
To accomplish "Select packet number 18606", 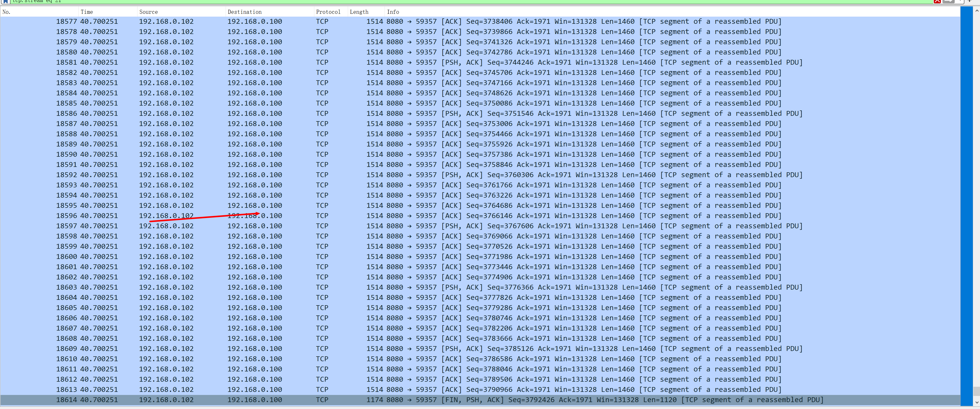I will click(480, 318).
